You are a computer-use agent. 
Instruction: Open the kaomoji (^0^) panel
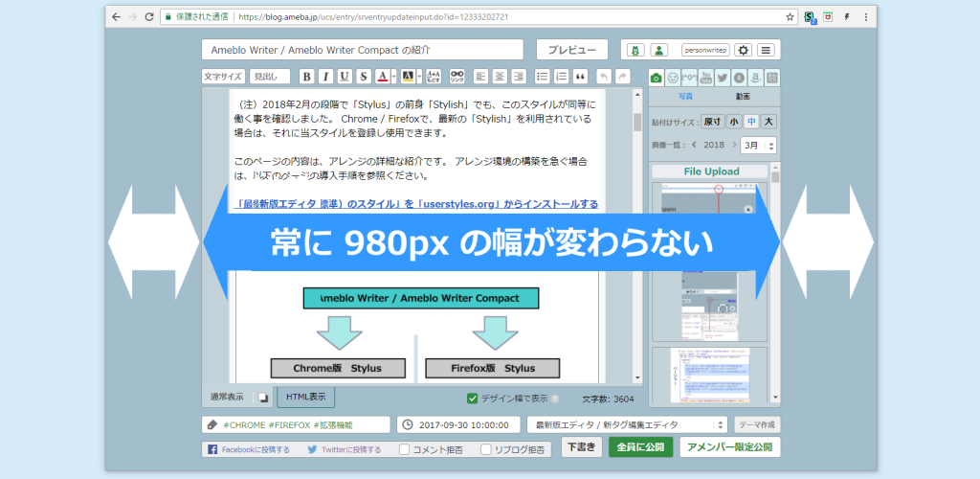pos(689,78)
